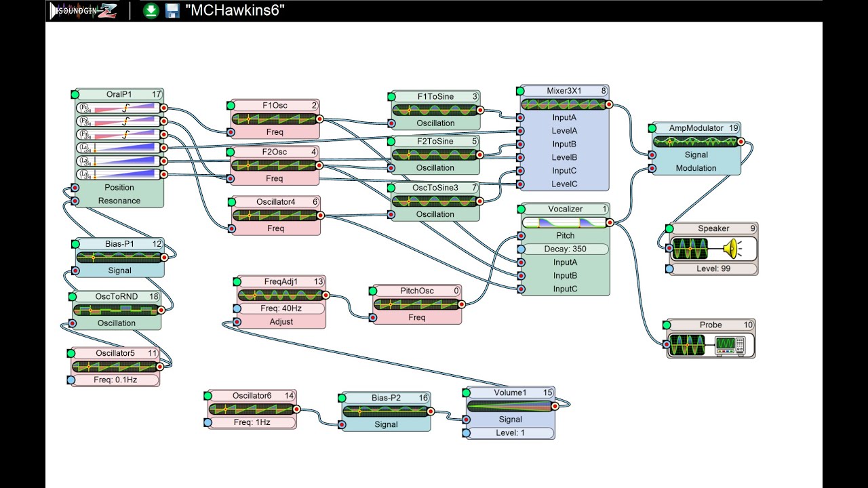This screenshot has height=488, width=868.
Task: Toggle the green enable light on Mixer3X1
Action: [x=520, y=91]
